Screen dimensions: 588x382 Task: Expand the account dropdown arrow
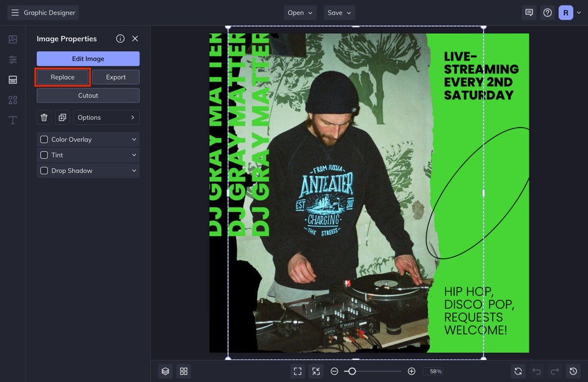click(x=579, y=12)
